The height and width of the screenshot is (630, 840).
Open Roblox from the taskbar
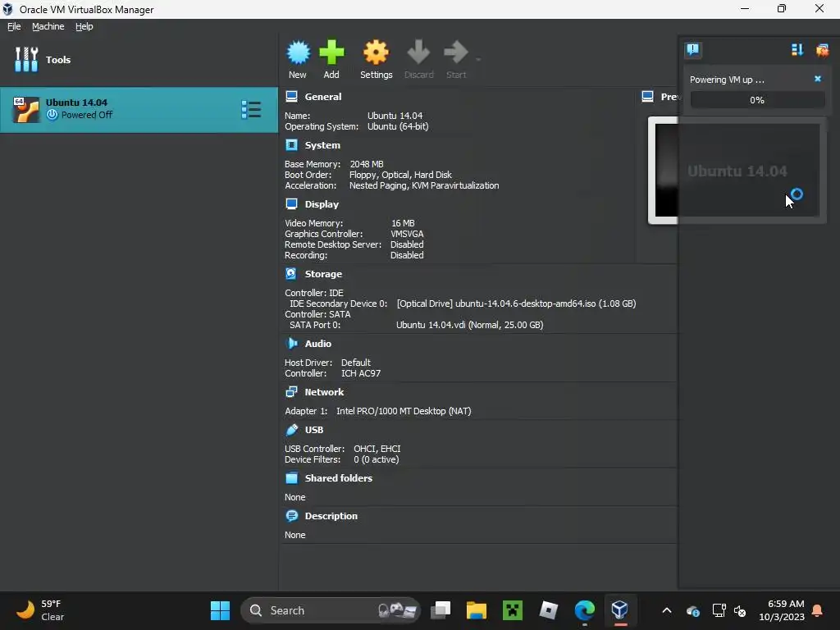pyautogui.click(x=549, y=610)
